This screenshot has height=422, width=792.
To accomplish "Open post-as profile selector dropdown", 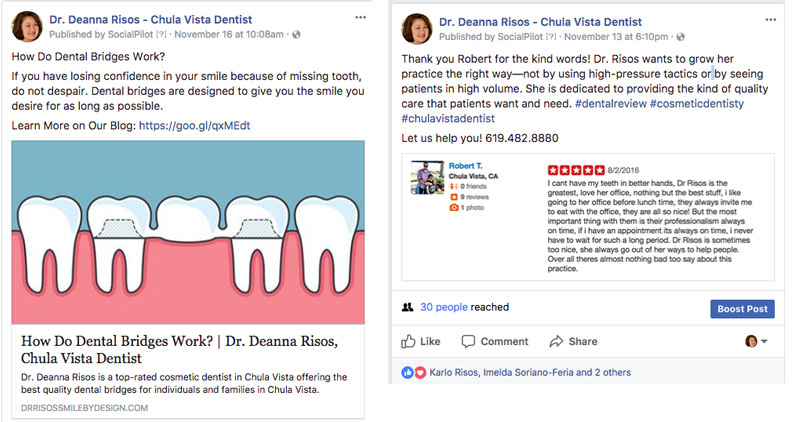I will coord(756,342).
